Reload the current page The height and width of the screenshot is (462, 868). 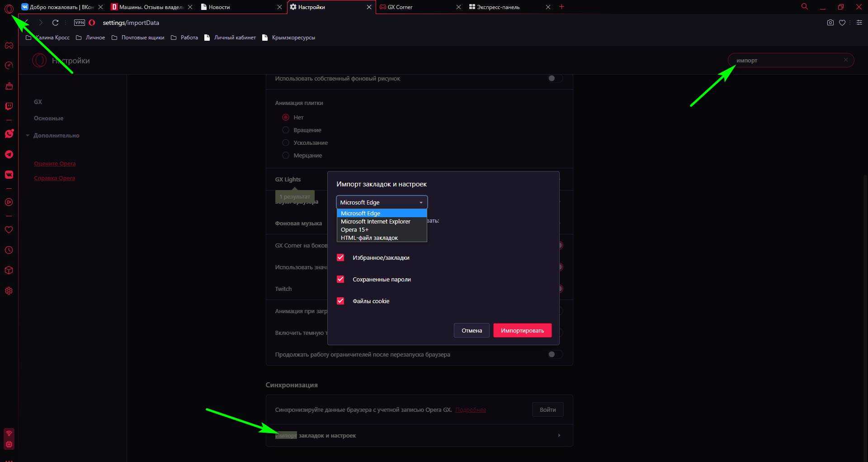pos(56,23)
